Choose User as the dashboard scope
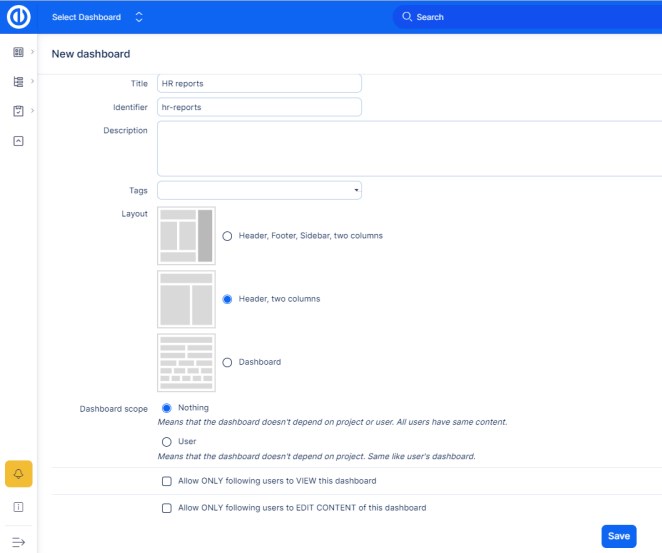The width and height of the screenshot is (662, 553). click(x=166, y=441)
